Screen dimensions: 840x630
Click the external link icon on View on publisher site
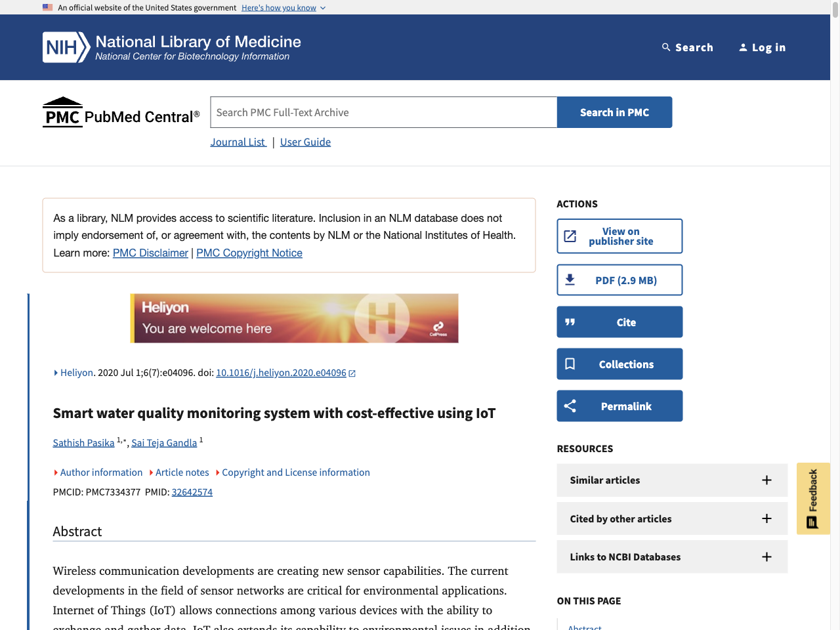coord(572,236)
